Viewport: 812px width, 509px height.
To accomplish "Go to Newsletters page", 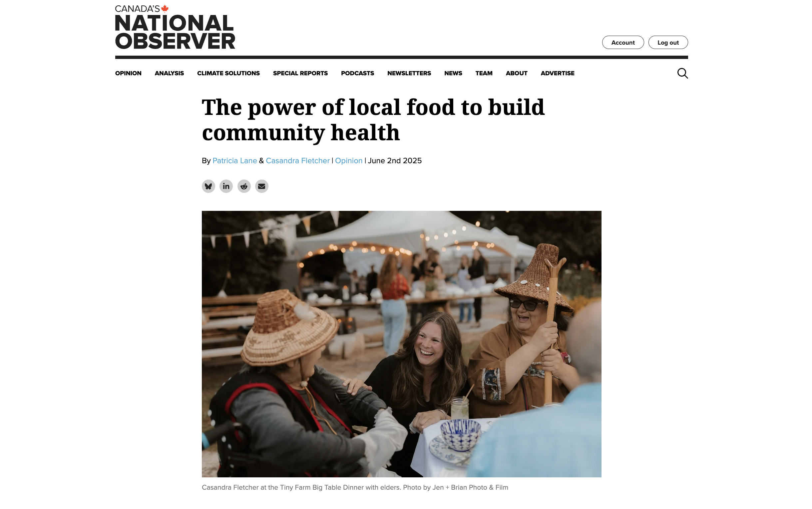I will coord(409,73).
